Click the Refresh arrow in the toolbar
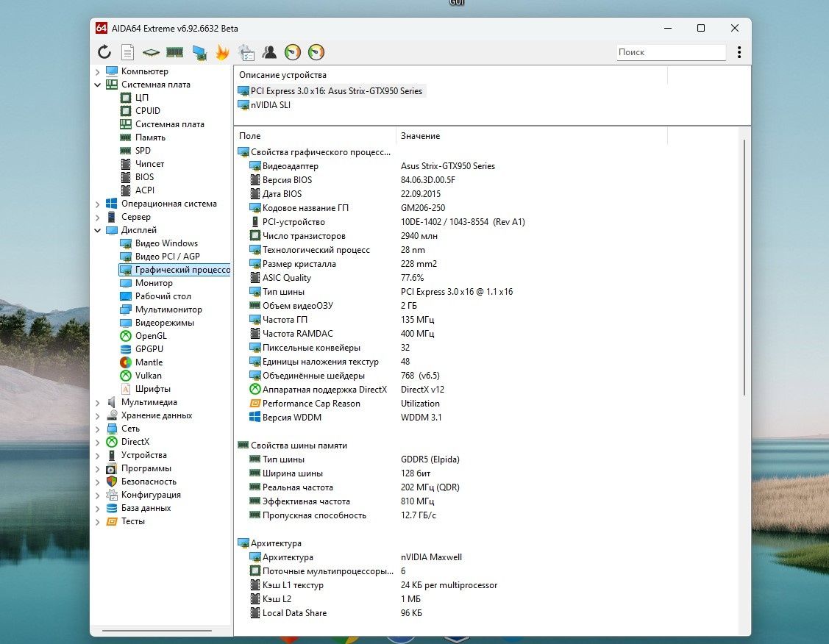 pos(104,51)
